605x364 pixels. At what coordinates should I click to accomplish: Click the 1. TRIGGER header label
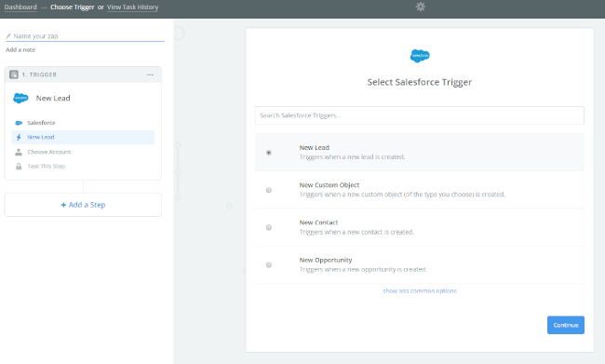(39, 74)
